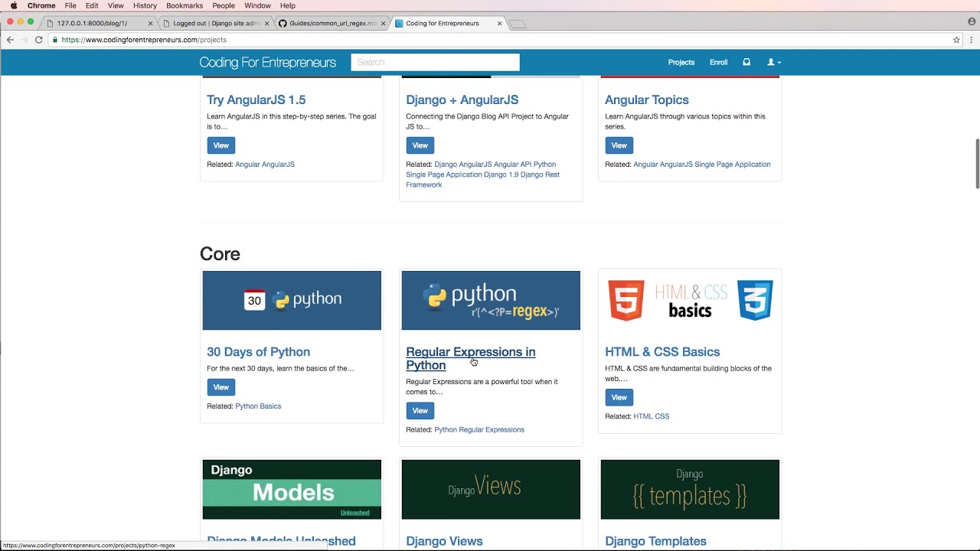This screenshot has height=551, width=980.
Task: Close the 127.0.0.1:8000/blog/1/ tab
Action: tap(150, 24)
